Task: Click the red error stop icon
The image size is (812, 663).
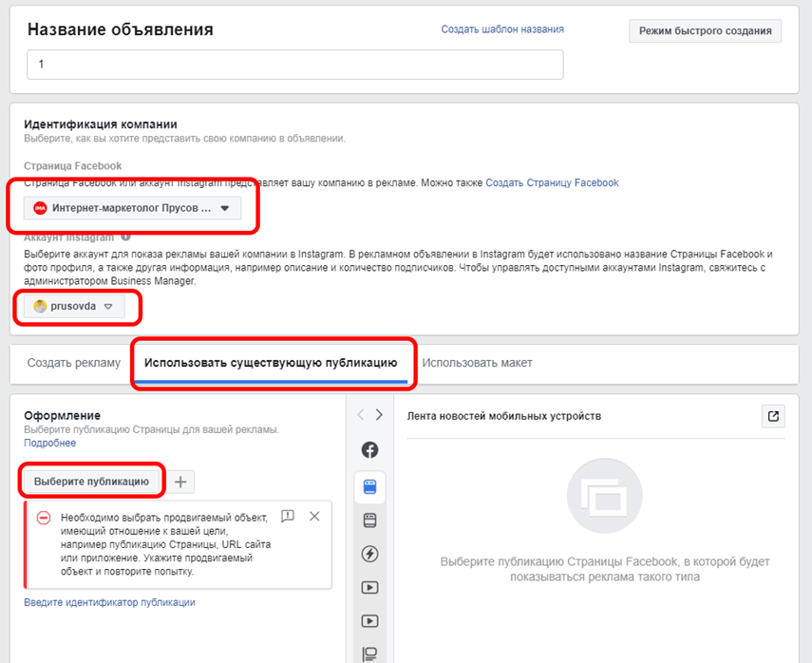Action: pyautogui.click(x=44, y=518)
